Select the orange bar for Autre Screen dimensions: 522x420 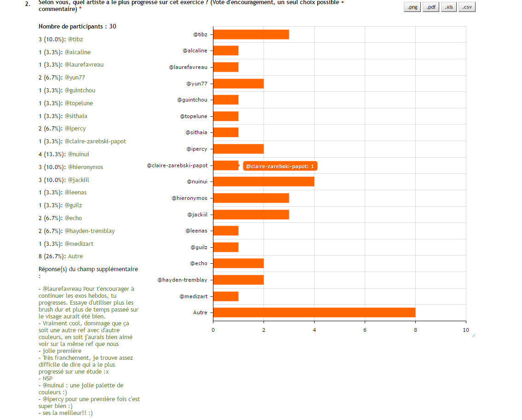(x=314, y=312)
